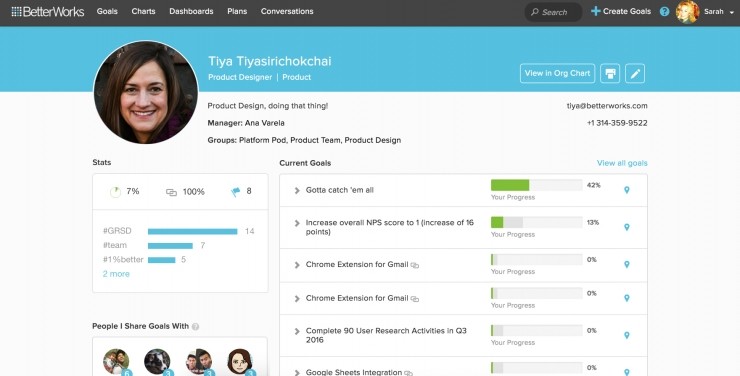Screen dimensions: 740x376
Task: Expand the Increase overall NPS score goal
Action: click(297, 223)
